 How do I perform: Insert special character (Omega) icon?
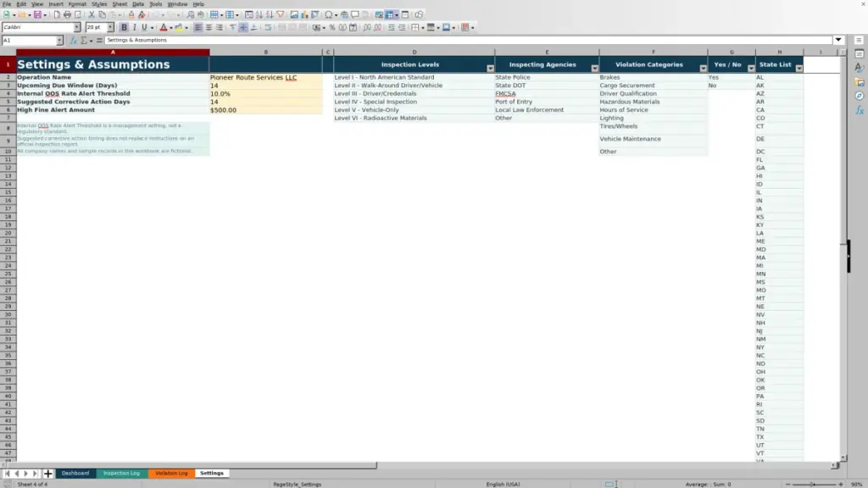click(x=329, y=15)
